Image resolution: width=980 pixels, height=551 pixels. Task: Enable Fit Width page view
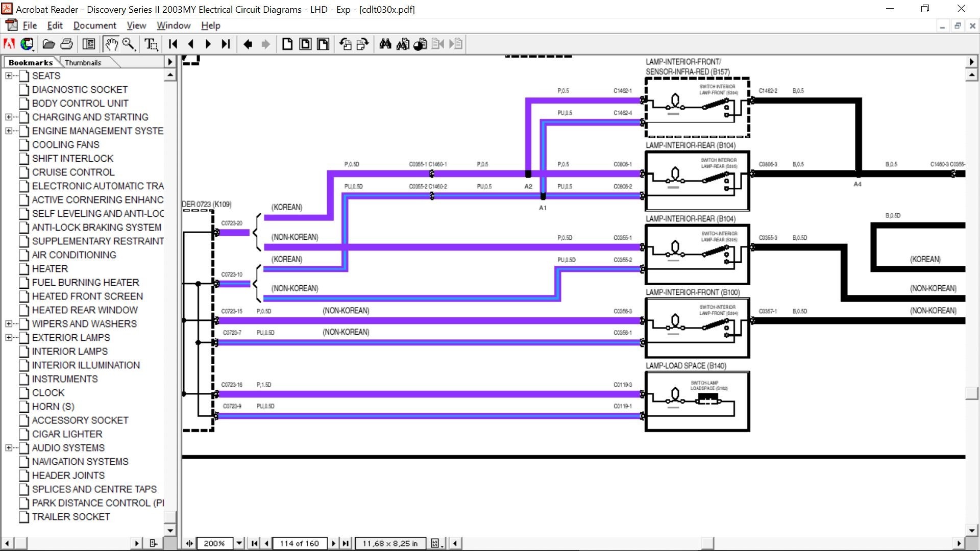(x=323, y=44)
